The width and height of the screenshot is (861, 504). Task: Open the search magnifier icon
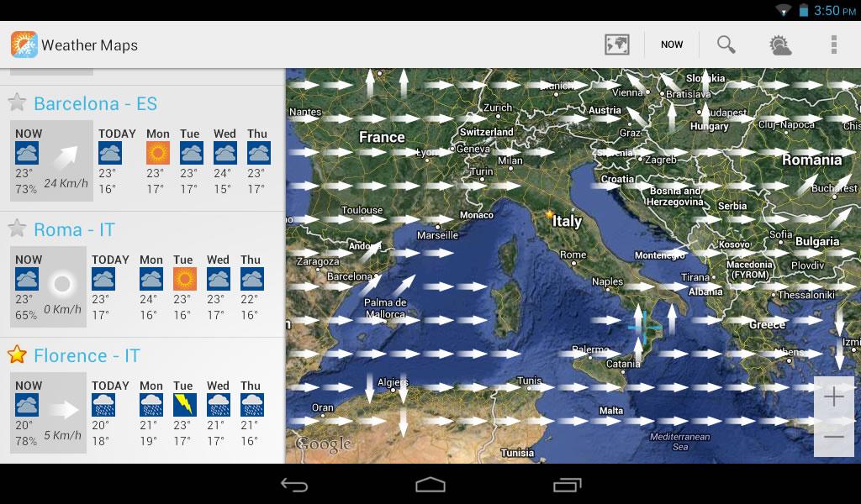[x=726, y=45]
